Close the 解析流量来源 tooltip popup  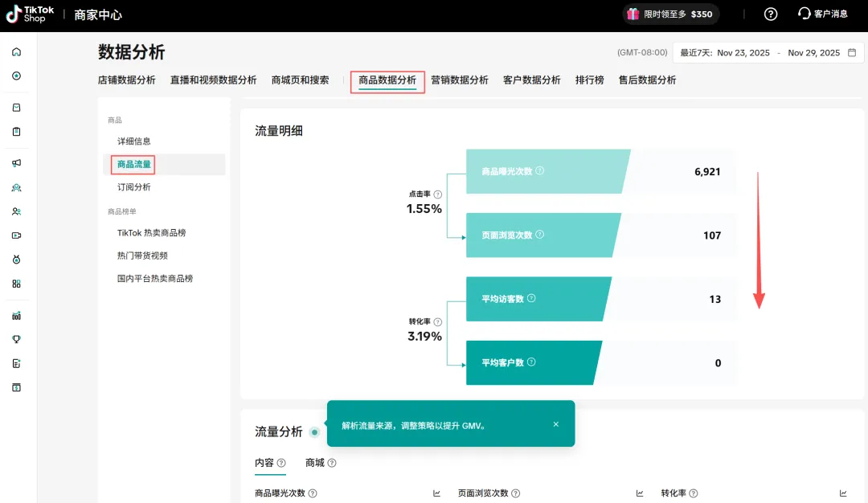coord(555,424)
